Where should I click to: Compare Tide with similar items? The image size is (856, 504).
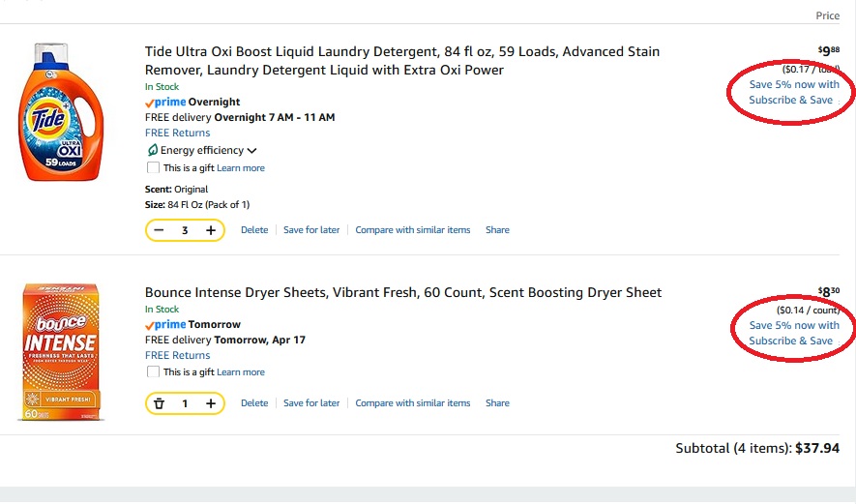412,230
